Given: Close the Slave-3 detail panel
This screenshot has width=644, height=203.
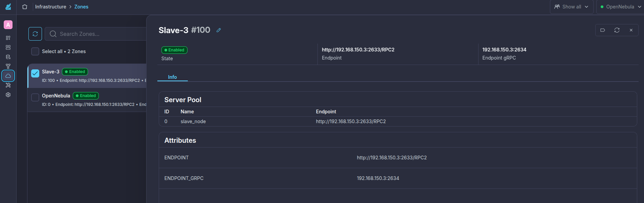Looking at the screenshot, I should pos(631,30).
